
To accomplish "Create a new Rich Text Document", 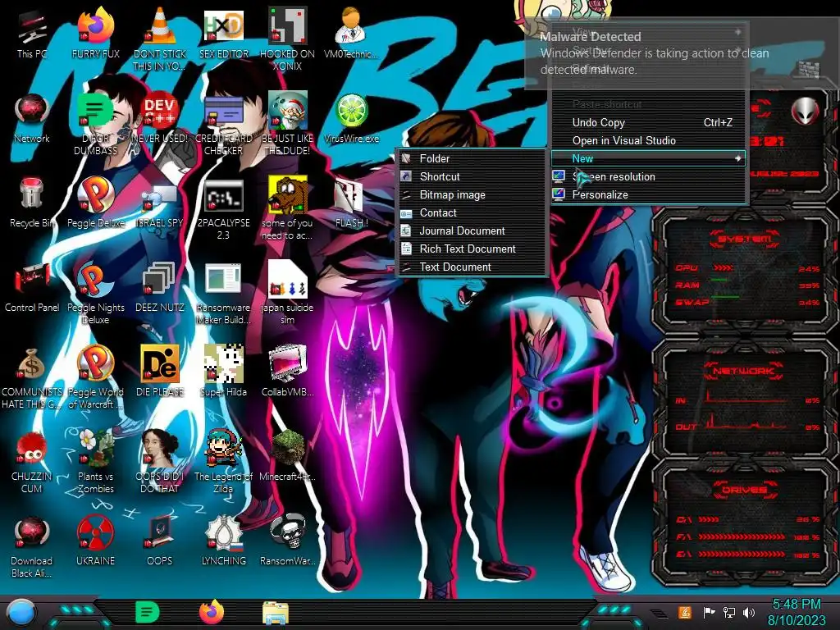I will point(472,249).
